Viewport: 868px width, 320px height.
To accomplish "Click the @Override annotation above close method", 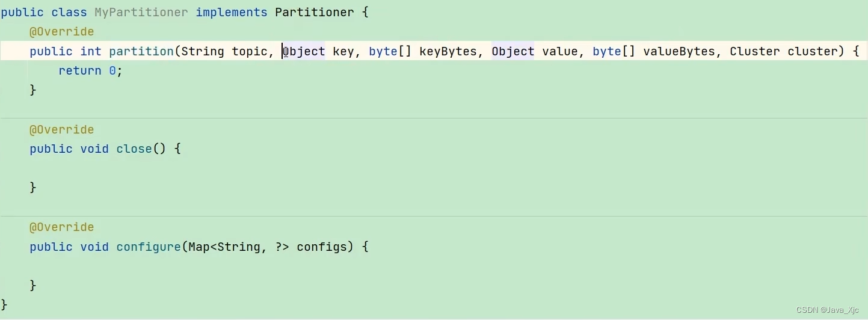I will point(61,129).
